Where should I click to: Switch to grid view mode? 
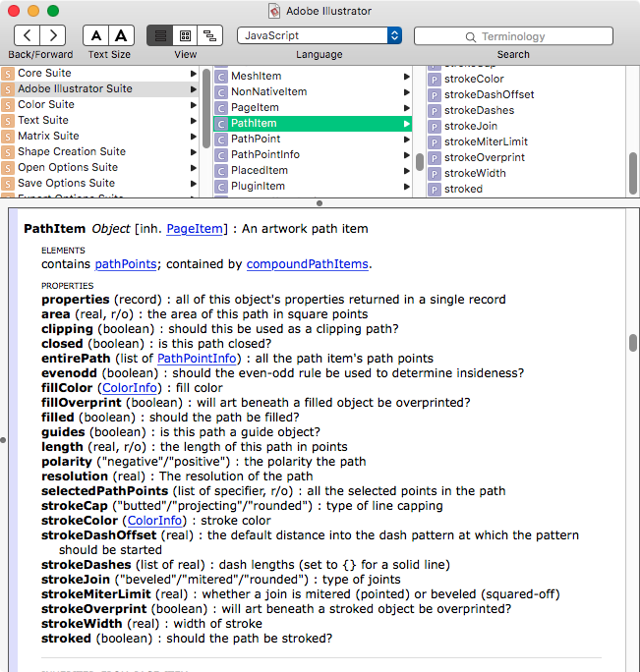[185, 35]
